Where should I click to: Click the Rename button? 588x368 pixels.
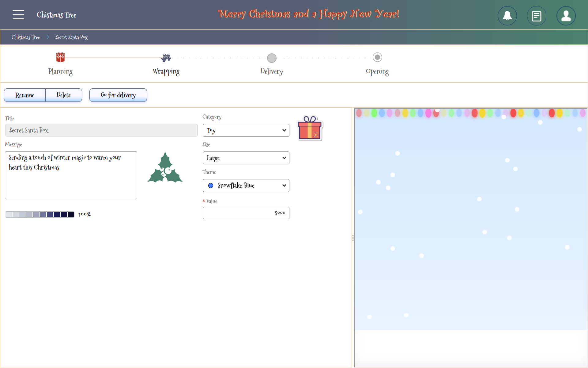pyautogui.click(x=24, y=95)
